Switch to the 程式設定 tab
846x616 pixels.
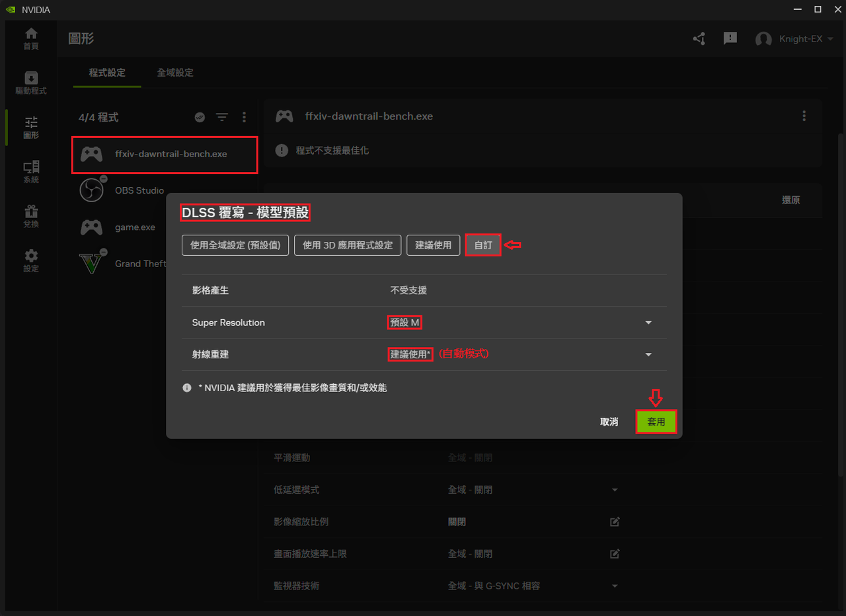107,73
